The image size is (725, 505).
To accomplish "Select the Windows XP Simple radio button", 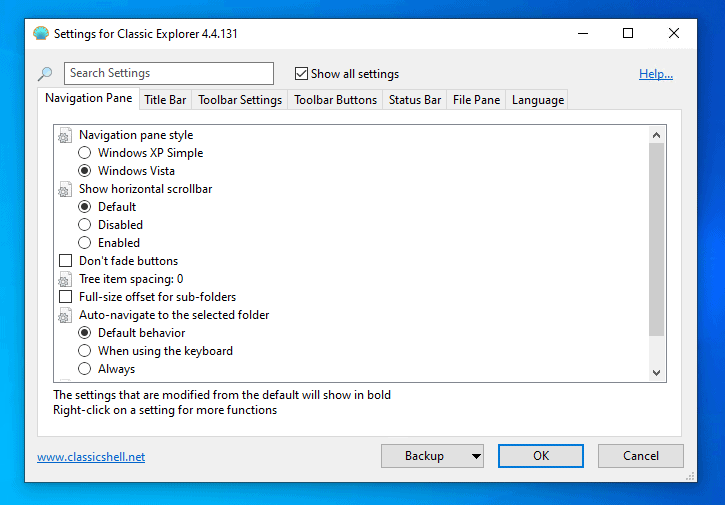I will [x=85, y=153].
